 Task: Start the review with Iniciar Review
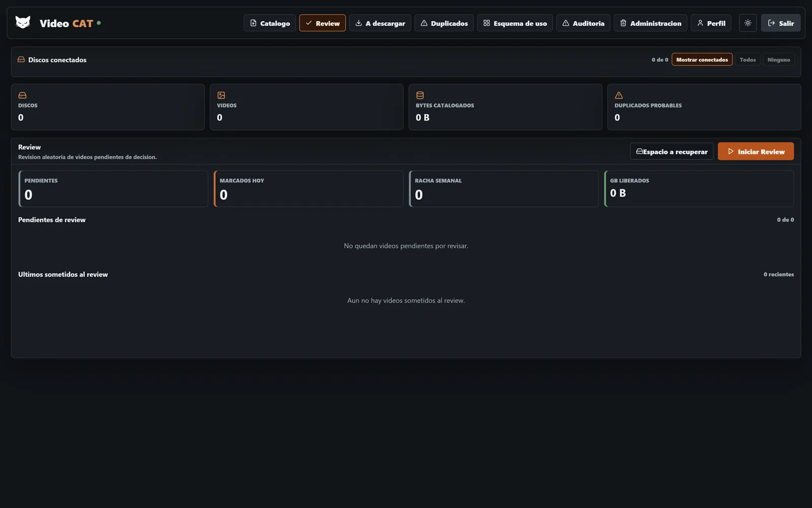coord(756,151)
